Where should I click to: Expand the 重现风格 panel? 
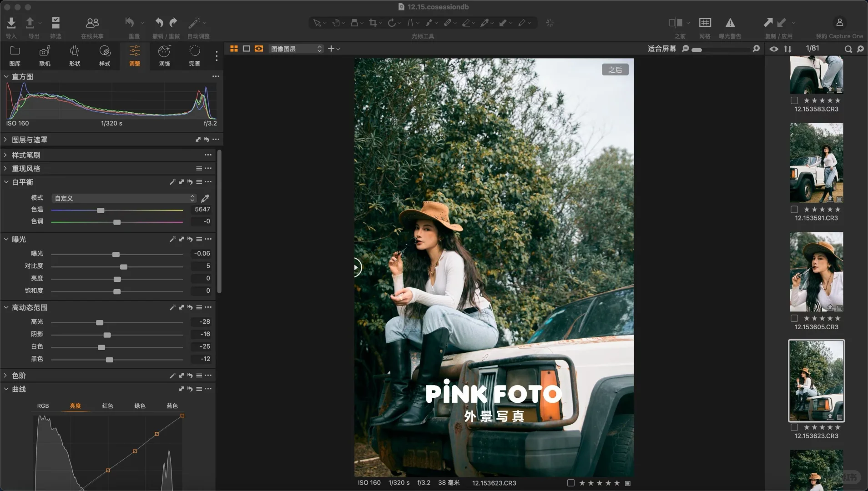(x=5, y=168)
